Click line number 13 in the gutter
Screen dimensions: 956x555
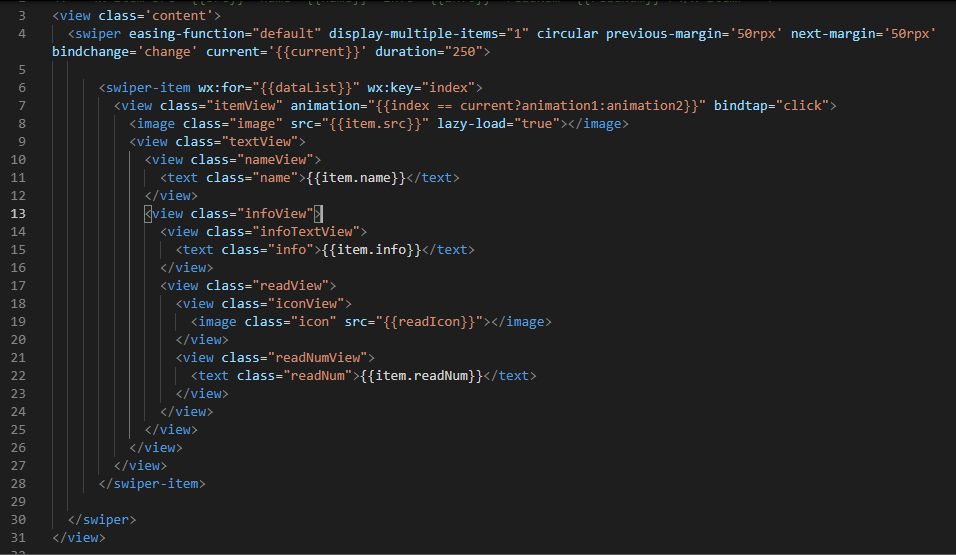(x=18, y=213)
